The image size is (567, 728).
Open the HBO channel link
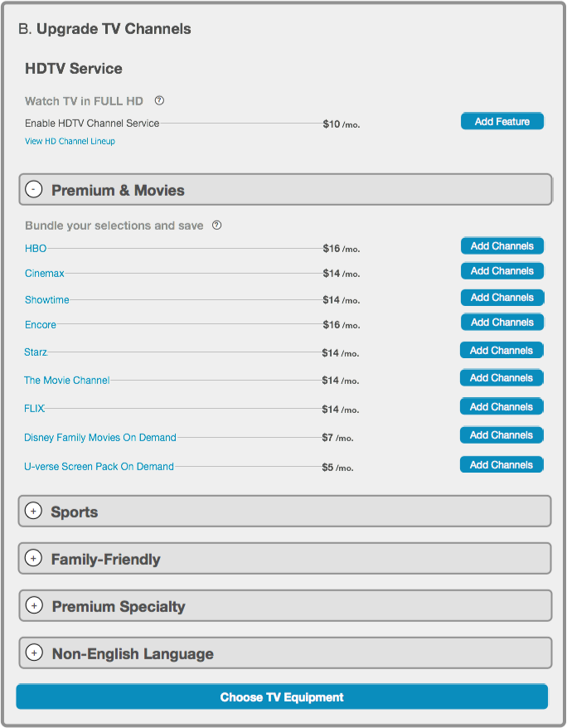pos(36,249)
